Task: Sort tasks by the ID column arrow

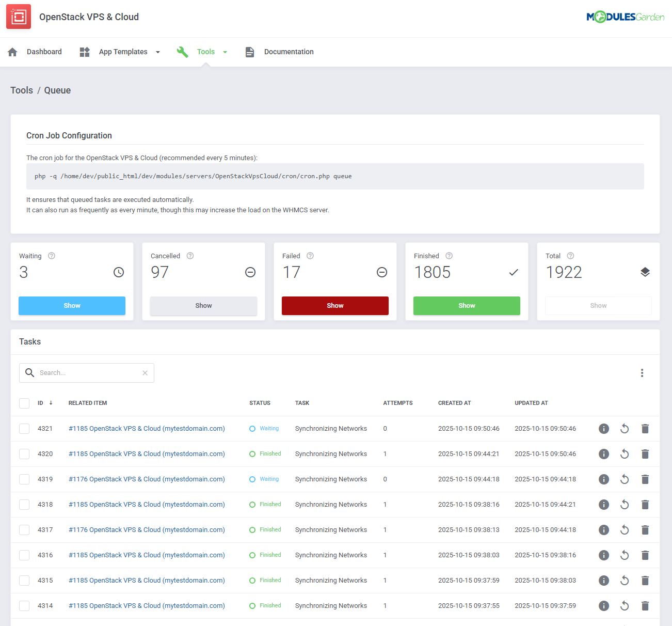Action: 51,403
